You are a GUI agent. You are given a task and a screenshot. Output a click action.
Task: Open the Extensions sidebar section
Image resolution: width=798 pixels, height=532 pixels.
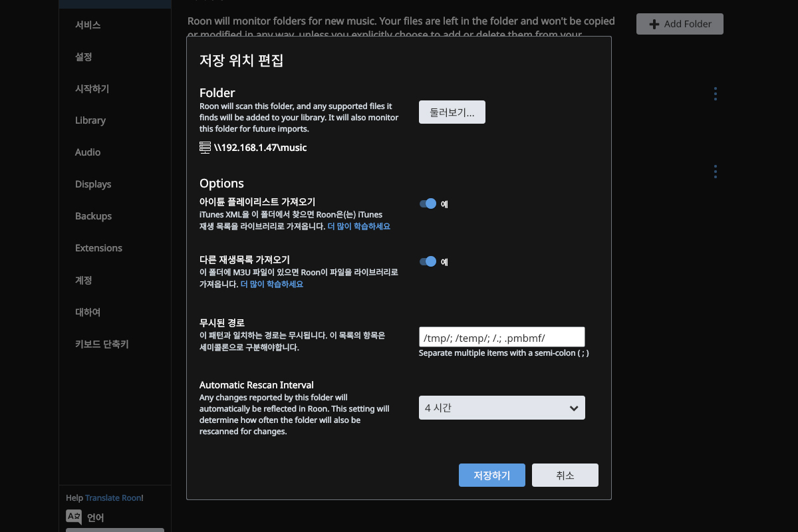click(98, 248)
